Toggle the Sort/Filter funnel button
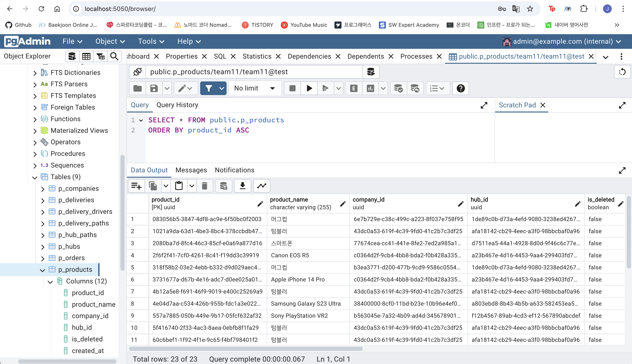 click(208, 88)
